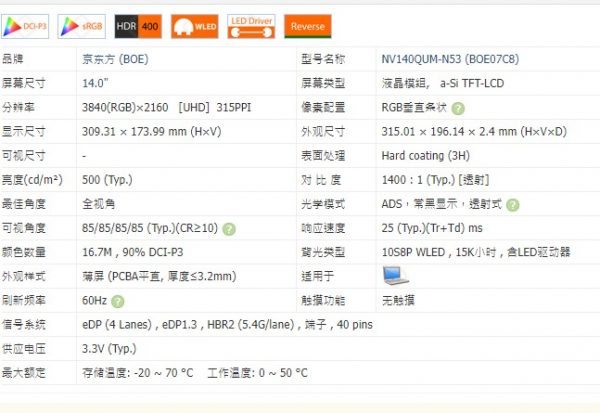Click the 分辨率 row label
600x413 pixels.
(18, 108)
